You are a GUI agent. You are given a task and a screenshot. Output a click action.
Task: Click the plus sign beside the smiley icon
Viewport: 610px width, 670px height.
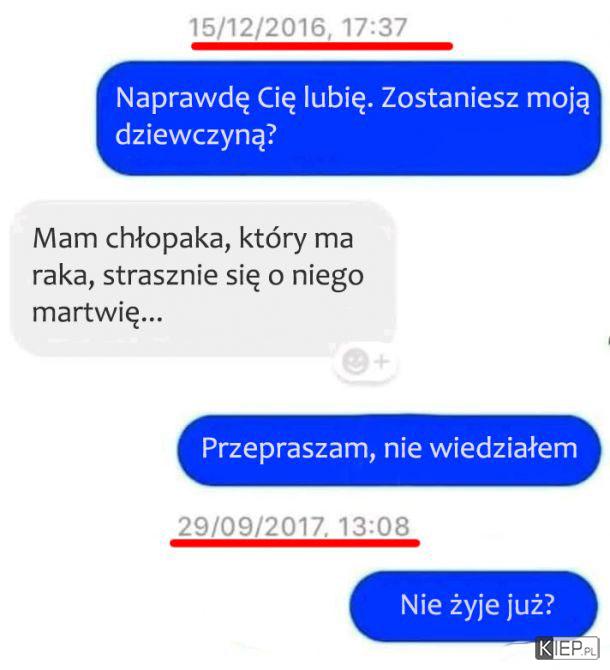[x=381, y=361]
